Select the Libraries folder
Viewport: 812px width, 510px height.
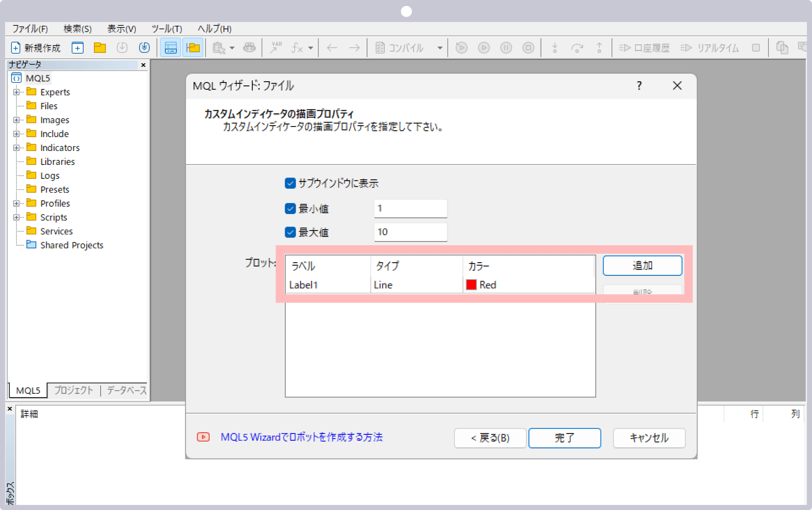point(51,162)
